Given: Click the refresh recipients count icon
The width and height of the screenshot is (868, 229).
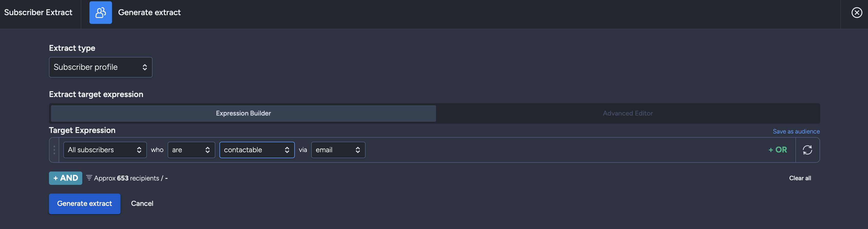Looking at the screenshot, I should pos(807,150).
